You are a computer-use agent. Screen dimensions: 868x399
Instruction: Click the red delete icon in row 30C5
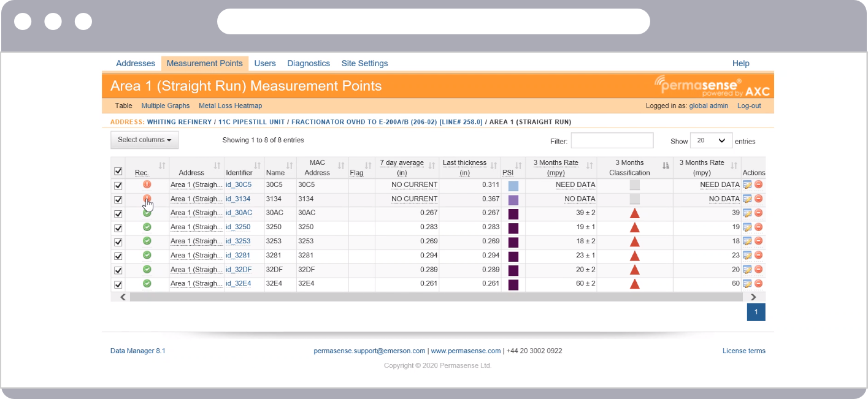click(x=758, y=184)
